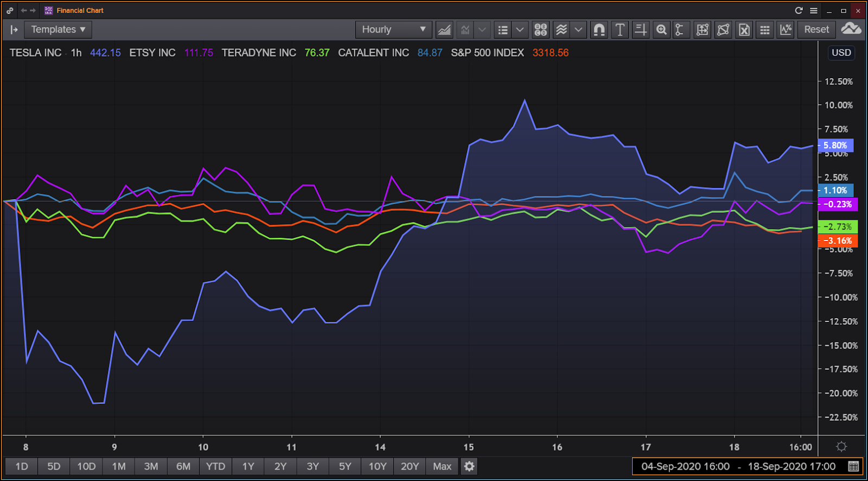Click the USD currency label
Image resolution: width=868 pixels, height=481 pixels.
(841, 53)
